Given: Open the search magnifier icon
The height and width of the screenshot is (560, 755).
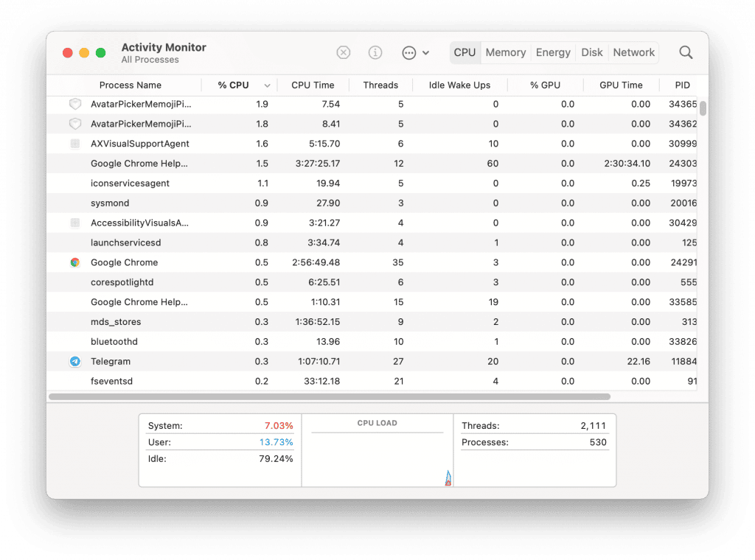Looking at the screenshot, I should coord(686,52).
